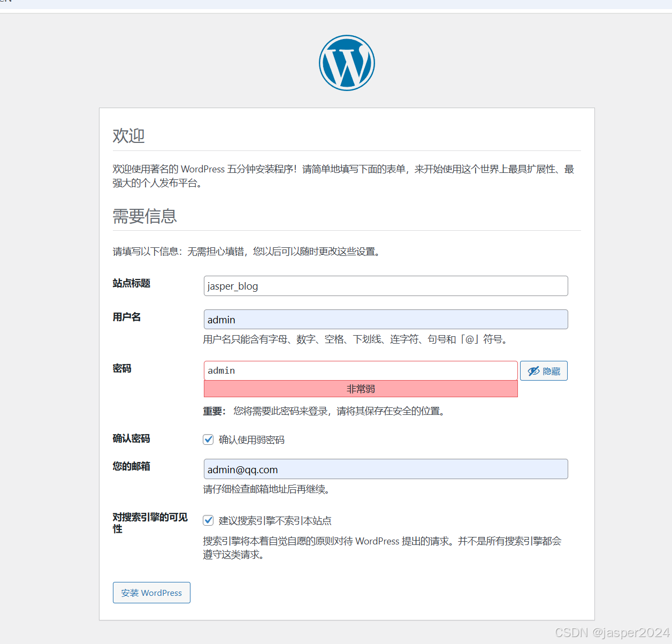Image resolution: width=672 pixels, height=644 pixels.
Task: Click the 重要 password reminder text
Action: [x=325, y=411]
